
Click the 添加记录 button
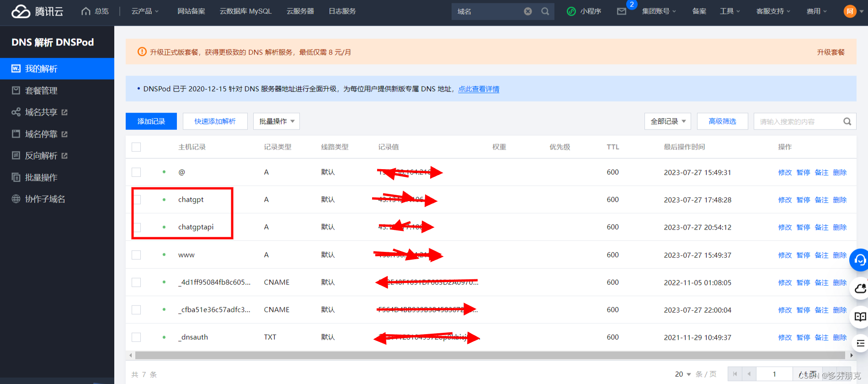click(x=151, y=121)
